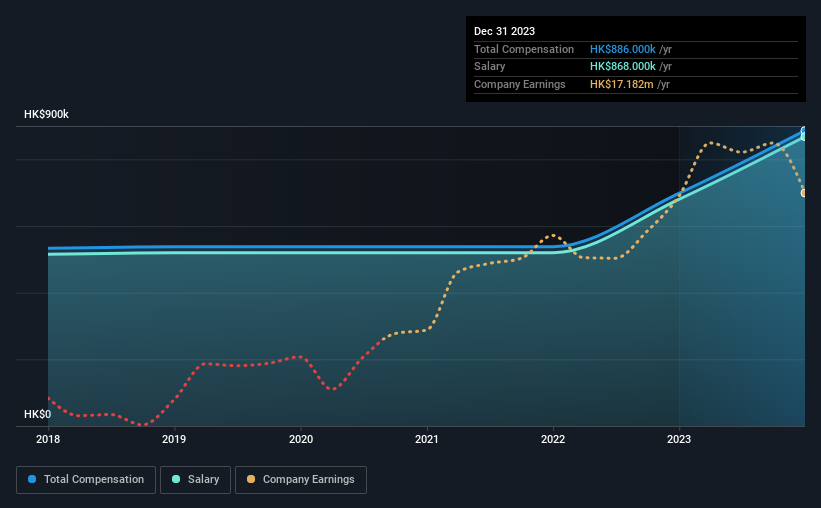821x508 pixels.
Task: Select the 2020 x-axis label
Action: click(301, 439)
